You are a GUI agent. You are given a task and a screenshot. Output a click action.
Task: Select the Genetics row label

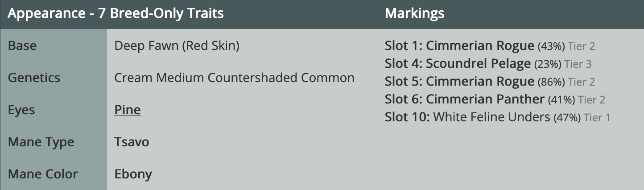tap(34, 78)
